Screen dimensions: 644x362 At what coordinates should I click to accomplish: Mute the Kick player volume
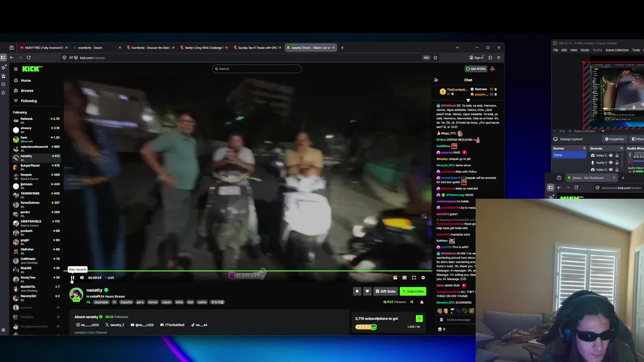(82, 278)
